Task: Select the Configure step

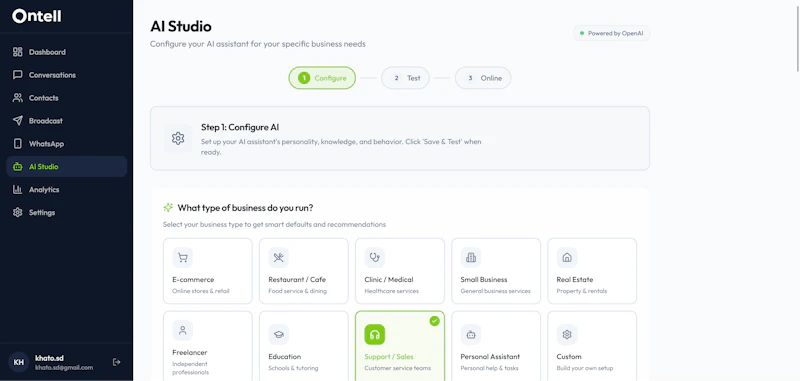Action: 322,78
